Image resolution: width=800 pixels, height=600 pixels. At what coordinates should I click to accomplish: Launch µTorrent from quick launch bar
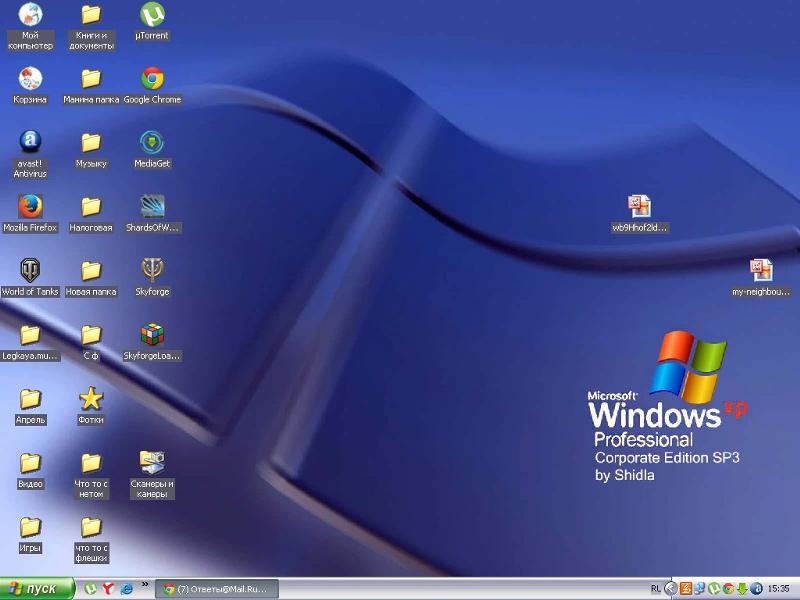point(90,589)
